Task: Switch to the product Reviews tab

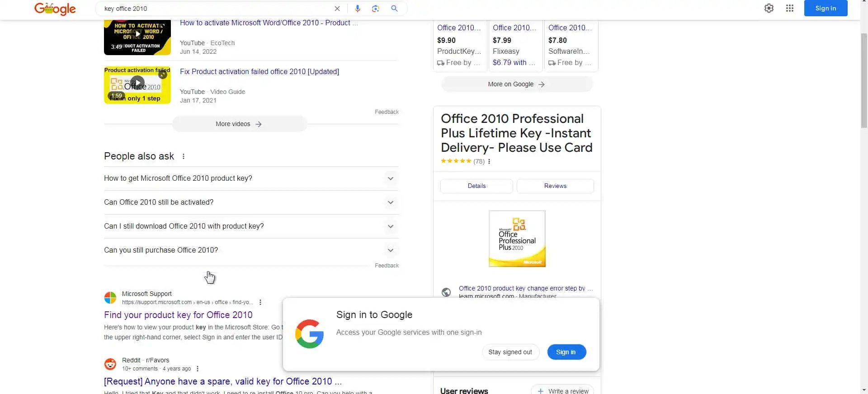Action: click(x=555, y=186)
